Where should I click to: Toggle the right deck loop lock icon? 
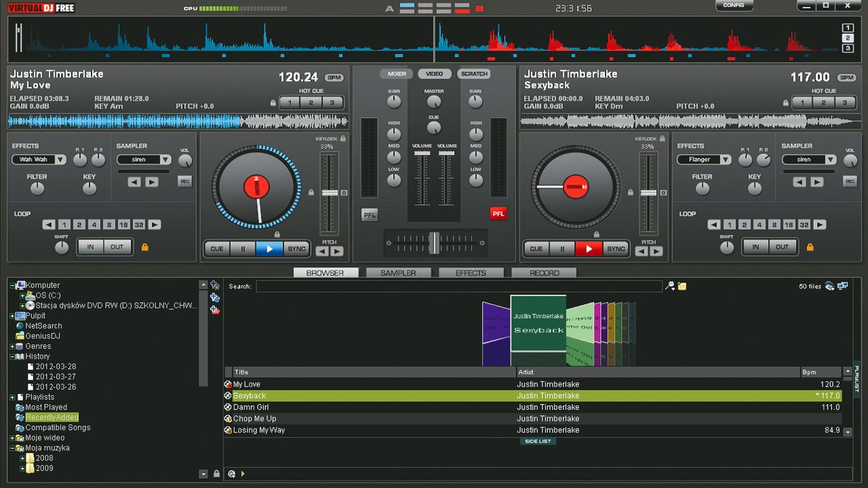[x=810, y=247]
